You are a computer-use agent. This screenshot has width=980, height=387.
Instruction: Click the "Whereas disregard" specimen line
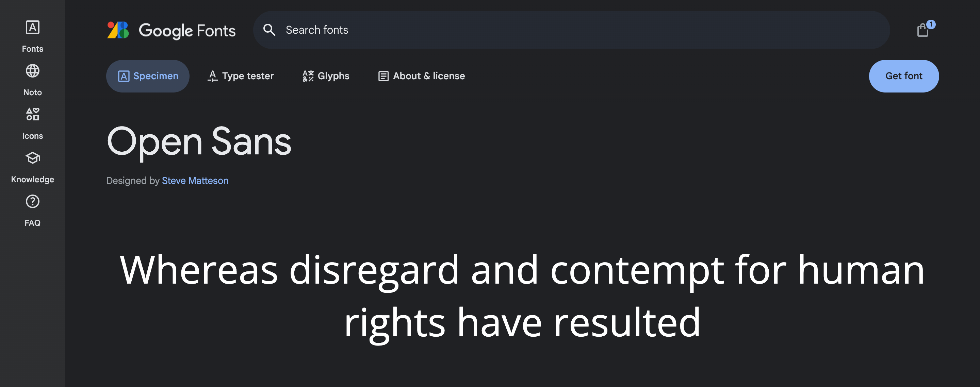tap(522, 270)
